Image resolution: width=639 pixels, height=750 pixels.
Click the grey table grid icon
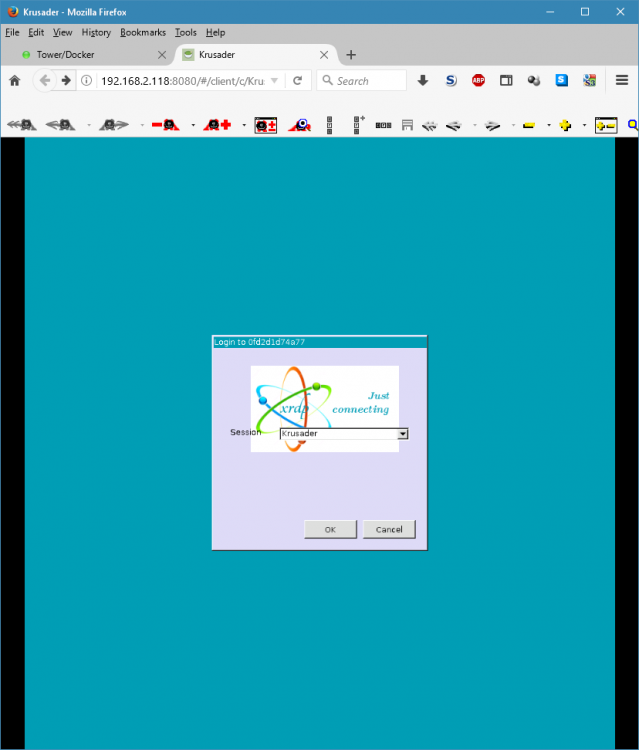[x=407, y=125]
